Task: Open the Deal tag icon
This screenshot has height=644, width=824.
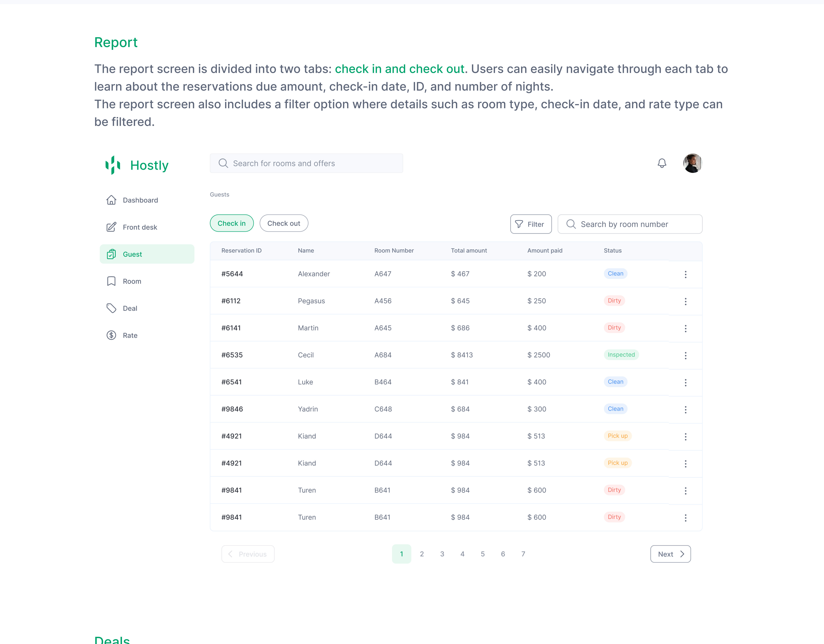Action: 111,308
